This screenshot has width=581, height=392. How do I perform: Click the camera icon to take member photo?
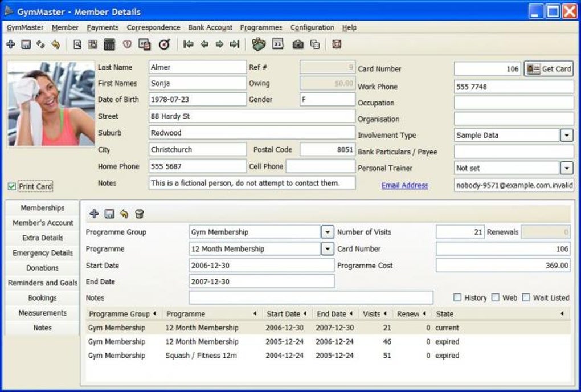pyautogui.click(x=297, y=44)
